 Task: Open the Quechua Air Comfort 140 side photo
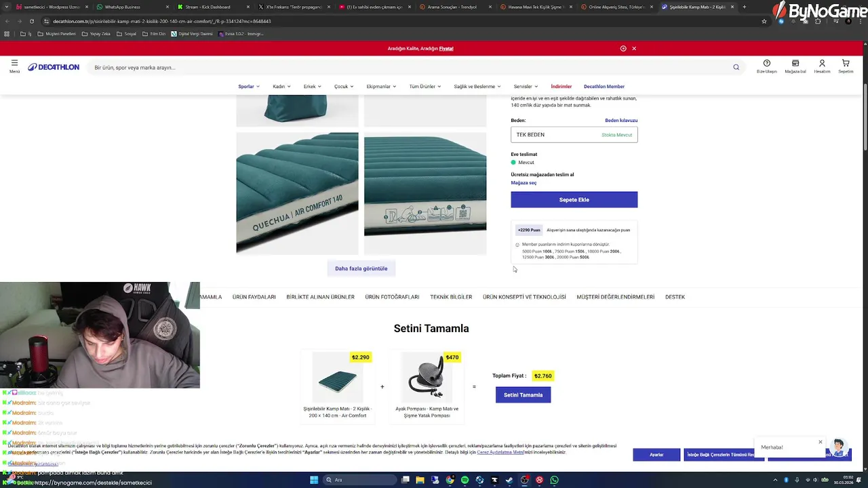[297, 193]
